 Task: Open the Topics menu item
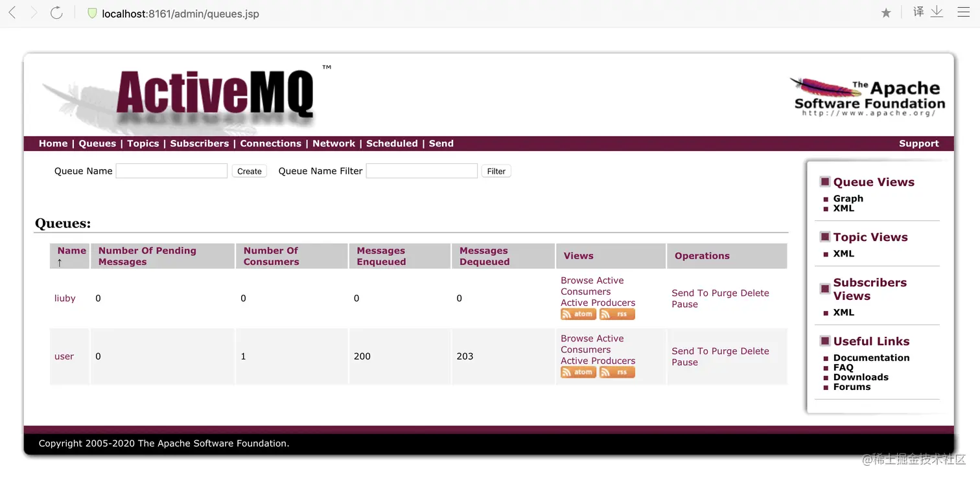pos(143,144)
